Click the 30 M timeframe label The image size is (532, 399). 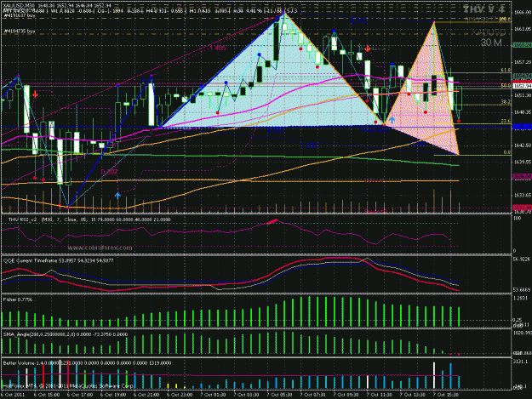(x=491, y=43)
